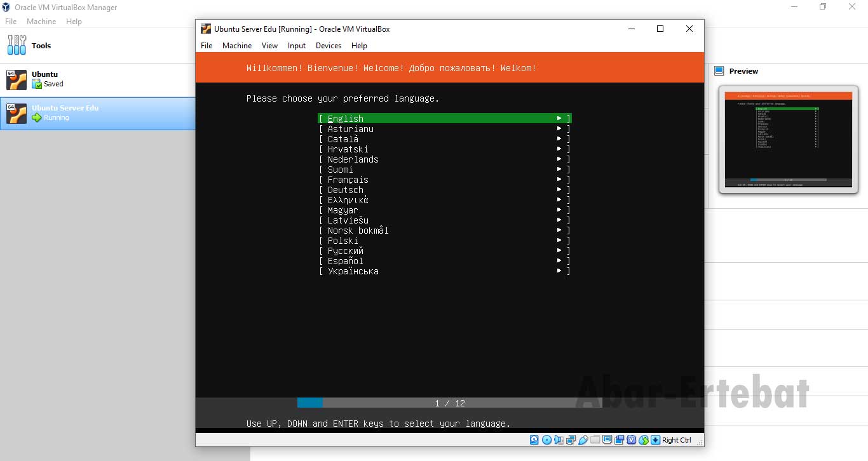The width and height of the screenshot is (868, 461).
Task: Restore the VirtualBox Manager window
Action: (x=823, y=7)
